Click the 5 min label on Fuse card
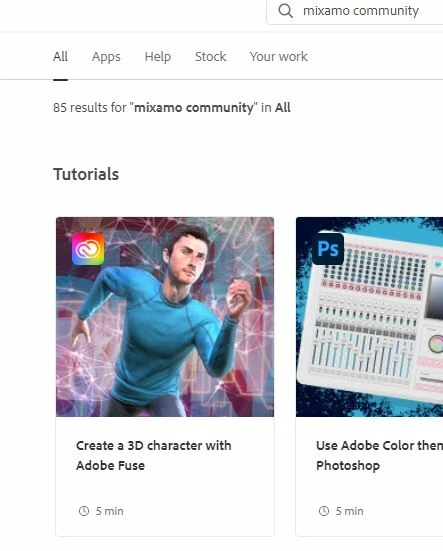 click(110, 511)
